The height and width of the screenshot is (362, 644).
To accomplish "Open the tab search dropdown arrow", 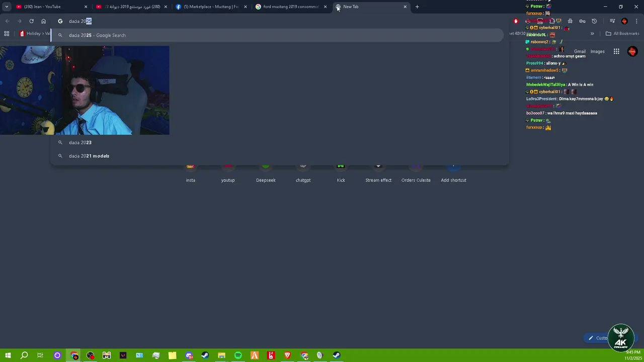I will pyautogui.click(x=7, y=7).
